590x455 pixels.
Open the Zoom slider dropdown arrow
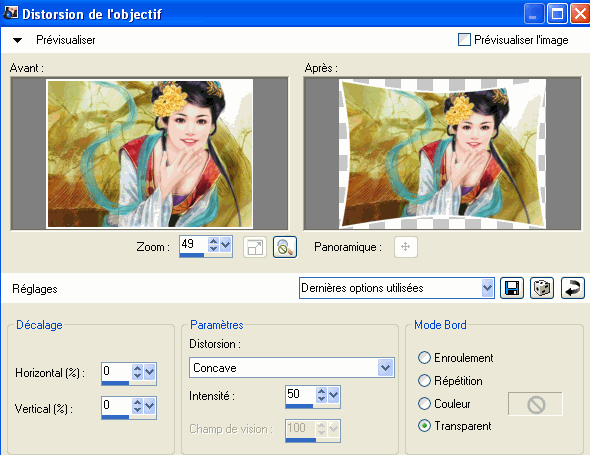coord(225,245)
